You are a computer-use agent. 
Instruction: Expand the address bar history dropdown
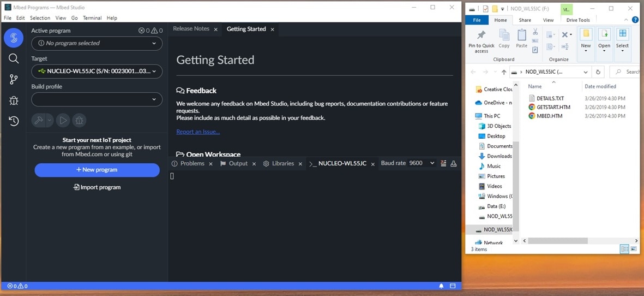(586, 72)
